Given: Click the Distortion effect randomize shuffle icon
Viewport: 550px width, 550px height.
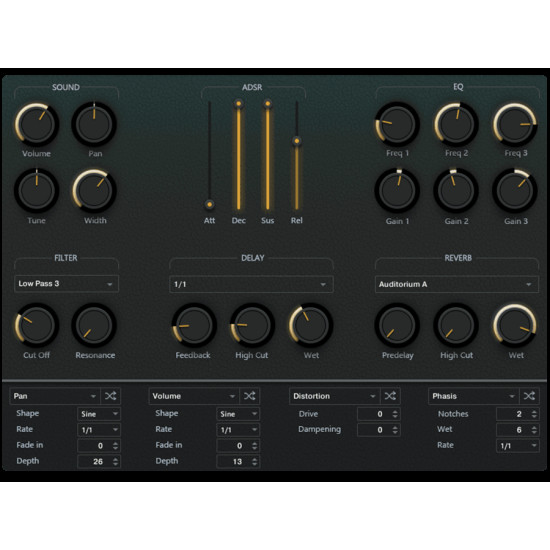Looking at the screenshot, I should pos(390,396).
